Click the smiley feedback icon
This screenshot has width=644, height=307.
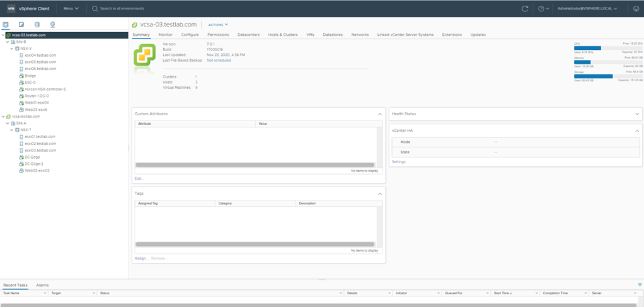635,9
